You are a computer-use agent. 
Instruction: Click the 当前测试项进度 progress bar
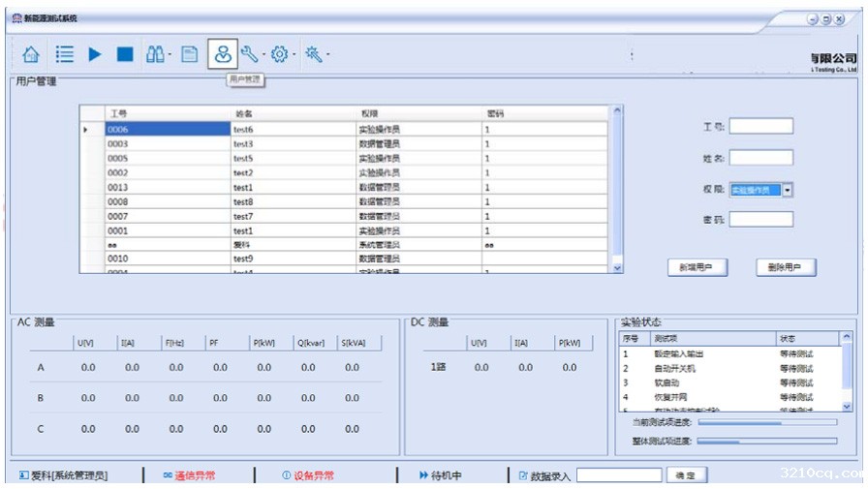768,422
